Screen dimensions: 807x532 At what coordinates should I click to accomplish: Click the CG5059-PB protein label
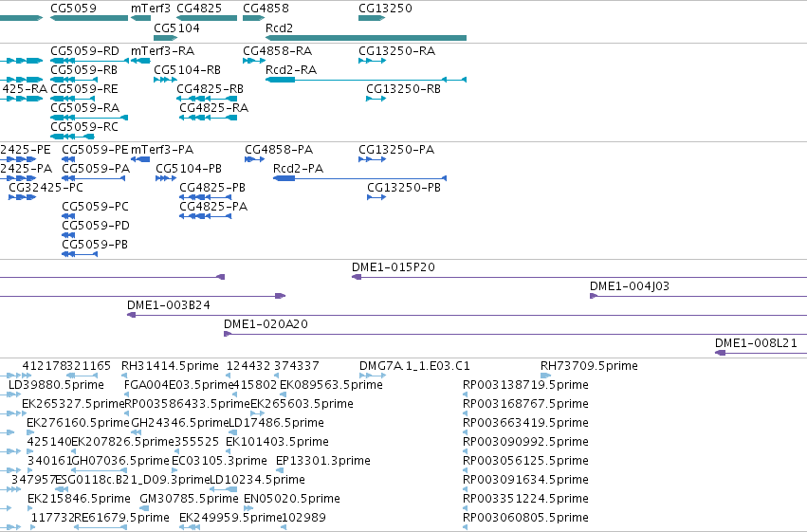click(95, 245)
